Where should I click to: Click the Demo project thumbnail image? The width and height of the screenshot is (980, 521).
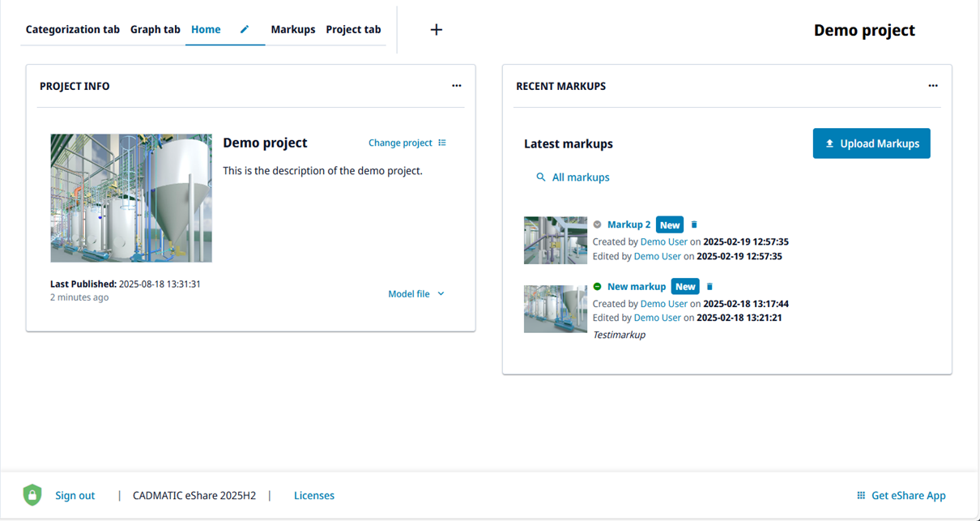tap(131, 199)
